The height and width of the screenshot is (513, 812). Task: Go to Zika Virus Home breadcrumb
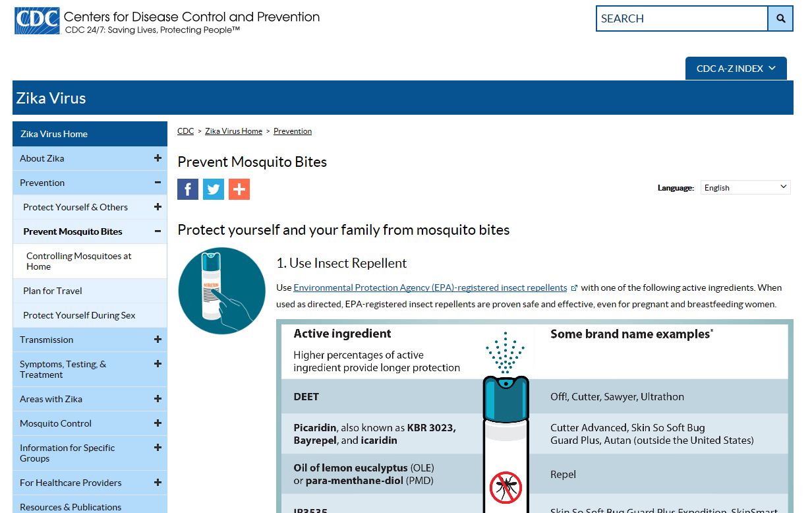point(233,131)
